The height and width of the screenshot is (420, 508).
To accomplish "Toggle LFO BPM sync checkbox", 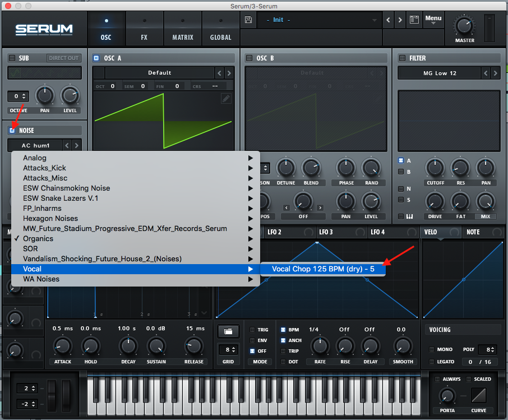I will (x=283, y=330).
